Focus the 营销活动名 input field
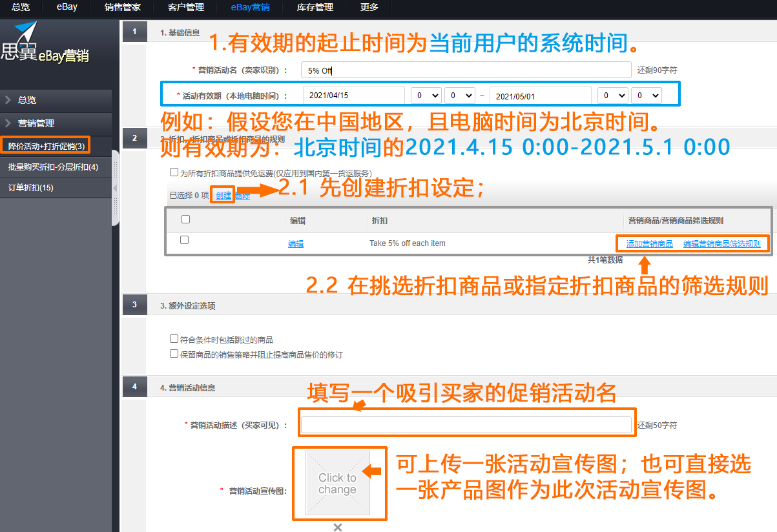Screen dimensions: 777x532 click(467, 70)
